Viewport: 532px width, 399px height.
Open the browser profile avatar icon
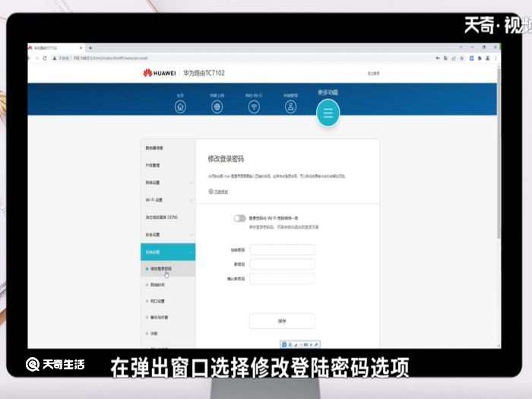point(488,59)
